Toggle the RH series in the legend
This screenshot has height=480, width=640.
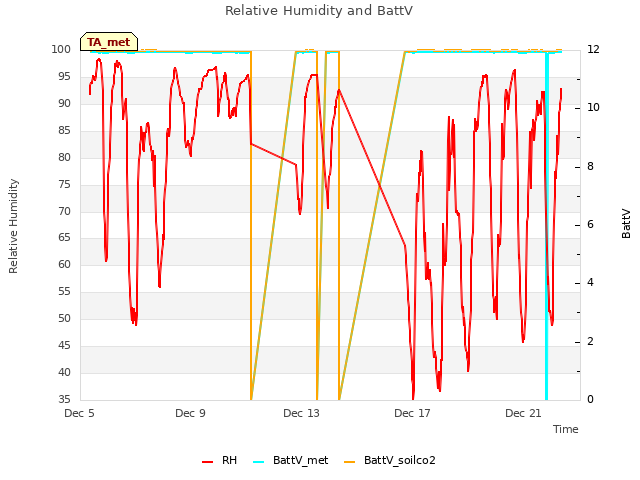(x=219, y=460)
